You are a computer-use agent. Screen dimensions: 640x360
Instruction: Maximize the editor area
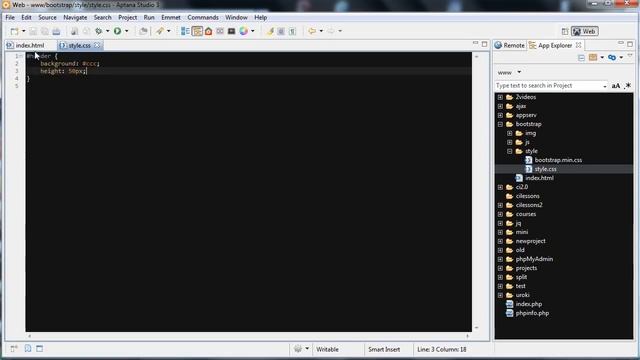tap(484, 44)
